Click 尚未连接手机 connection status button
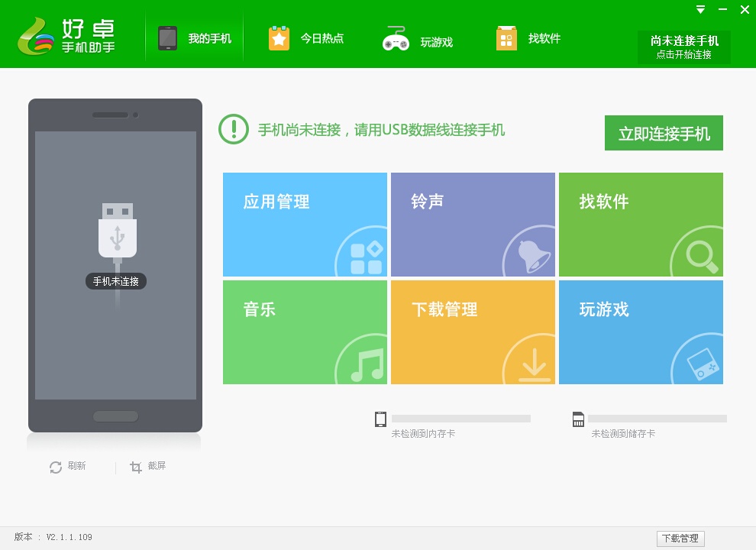Screen dimensions: 756x550 (x=683, y=47)
